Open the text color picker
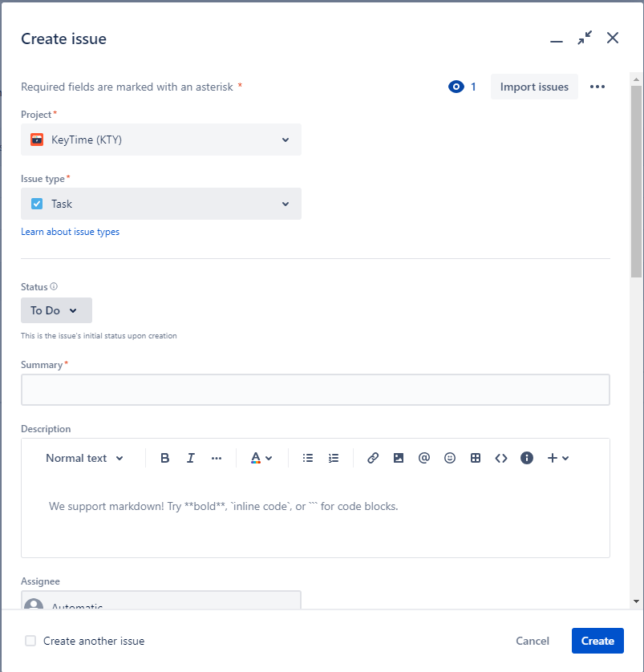This screenshot has height=672, width=644. (261, 458)
